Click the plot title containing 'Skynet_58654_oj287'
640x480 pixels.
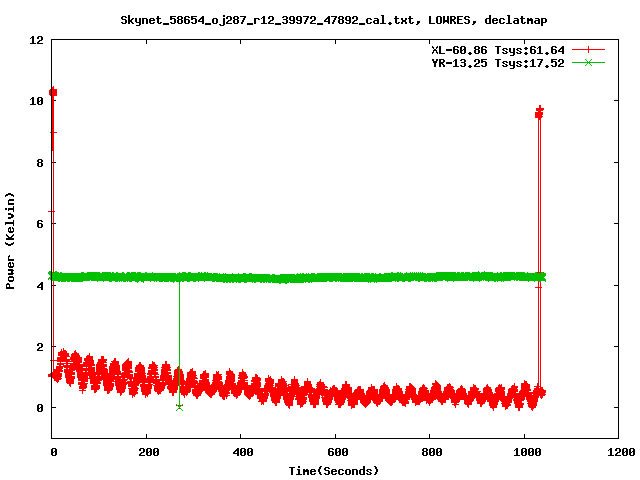(x=333, y=20)
